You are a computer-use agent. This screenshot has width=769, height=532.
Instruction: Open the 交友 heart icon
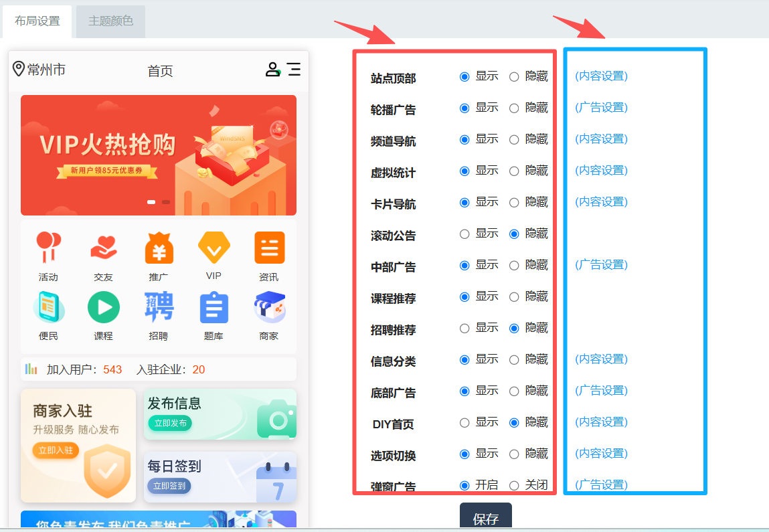click(x=104, y=248)
